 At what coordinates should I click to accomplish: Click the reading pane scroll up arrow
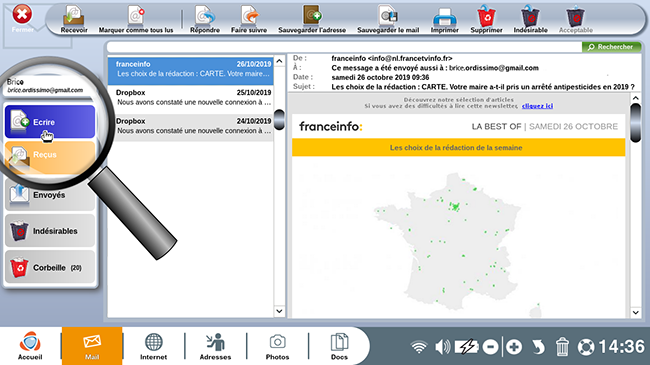pyautogui.click(x=635, y=98)
